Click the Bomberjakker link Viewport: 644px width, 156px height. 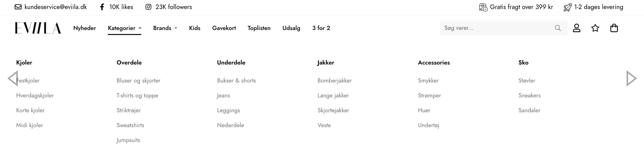coord(334,81)
